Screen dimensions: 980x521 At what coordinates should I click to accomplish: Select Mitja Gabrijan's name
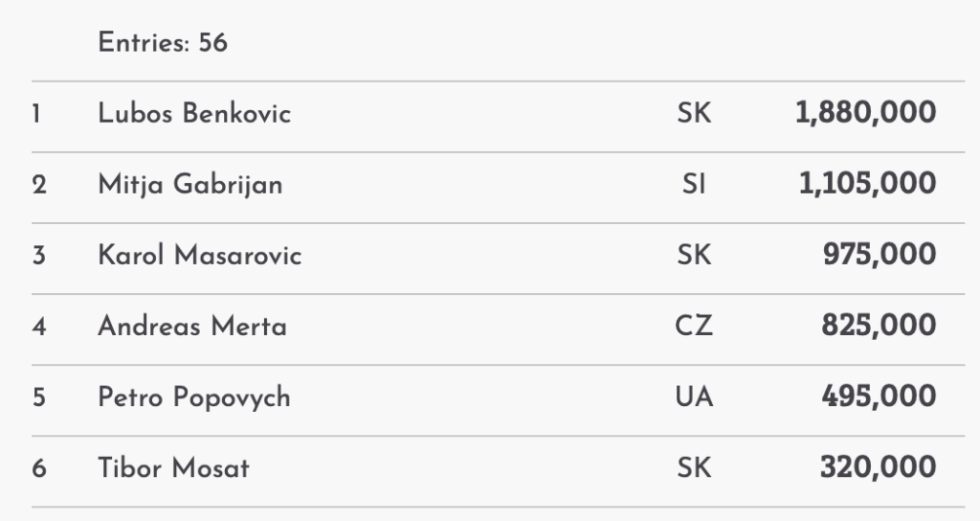click(x=189, y=185)
